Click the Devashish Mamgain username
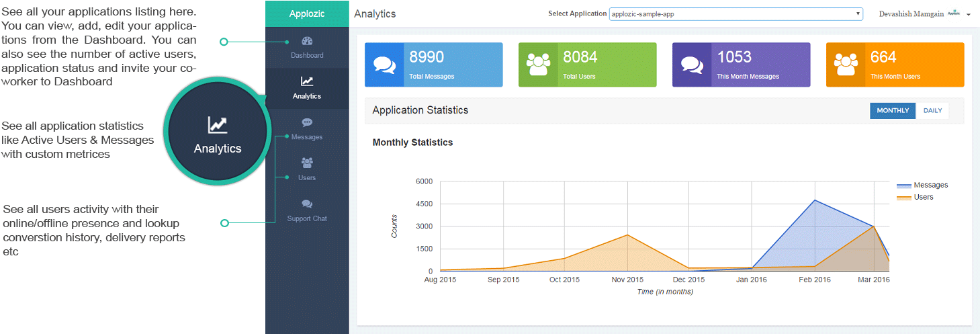 pos(911,13)
